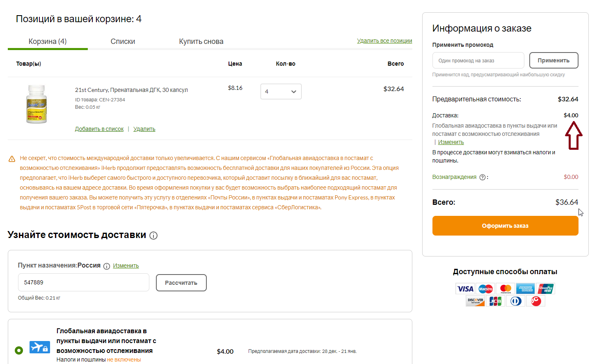Click the Оформить заказ button
The image size is (590, 364).
(x=505, y=226)
